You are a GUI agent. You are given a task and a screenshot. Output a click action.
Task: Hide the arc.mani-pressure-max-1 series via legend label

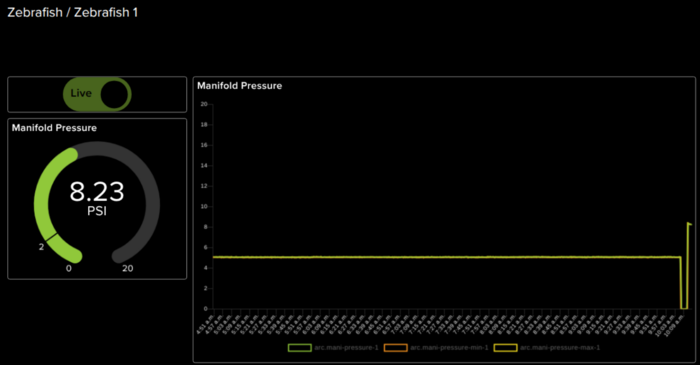click(560, 348)
